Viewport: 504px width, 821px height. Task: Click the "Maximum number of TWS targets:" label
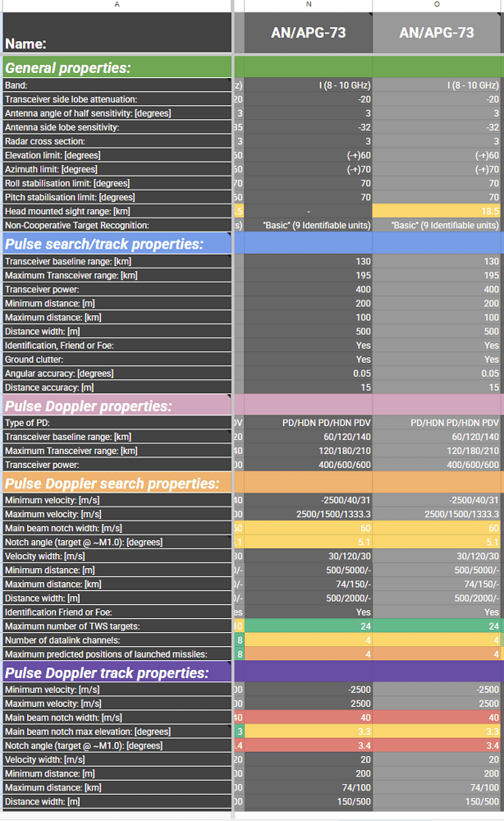117,626
